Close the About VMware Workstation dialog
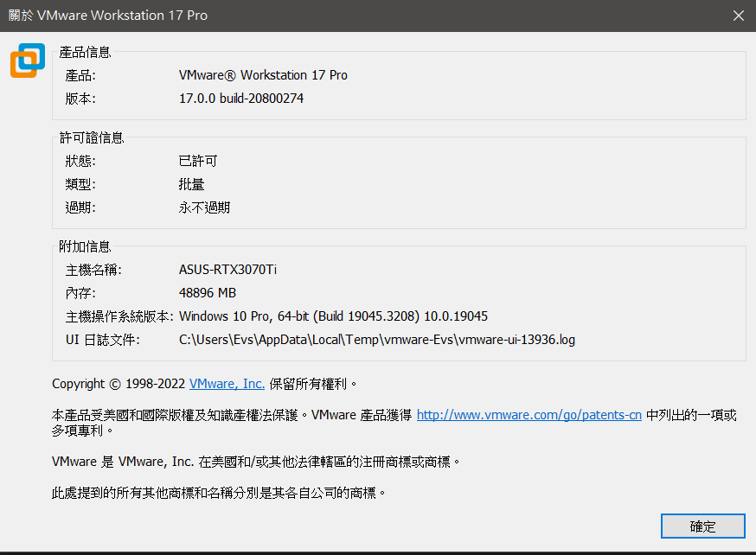756x555 pixels. click(738, 16)
